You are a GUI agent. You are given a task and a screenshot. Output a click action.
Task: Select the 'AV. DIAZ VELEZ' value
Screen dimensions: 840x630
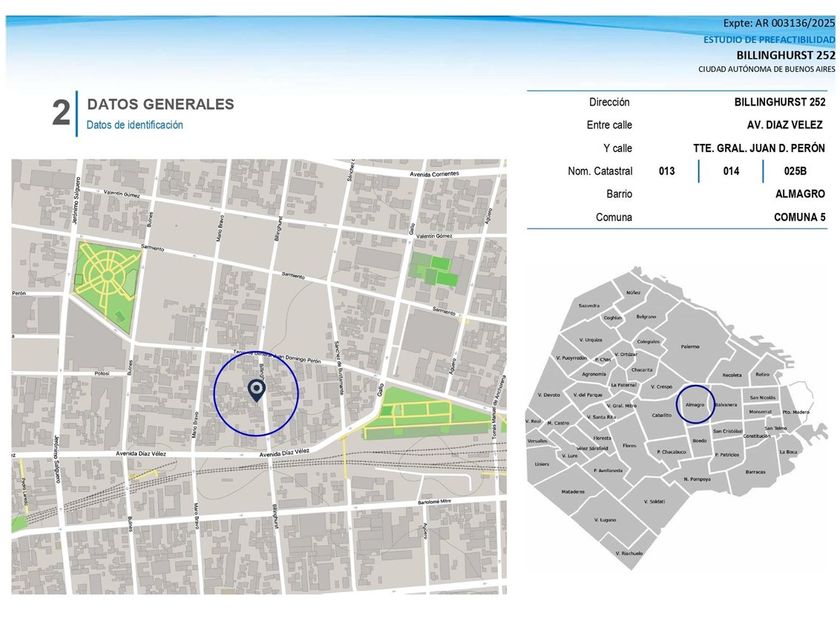[785, 125]
